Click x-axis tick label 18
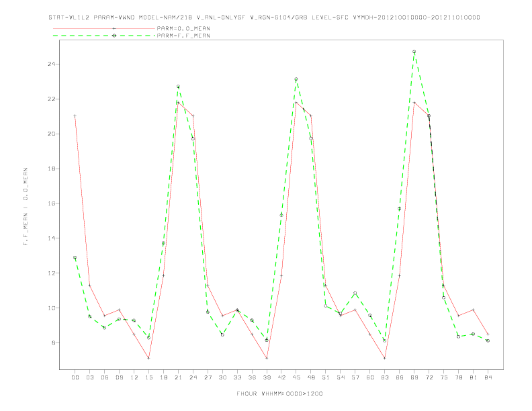The width and height of the screenshot is (532, 411). (x=163, y=377)
